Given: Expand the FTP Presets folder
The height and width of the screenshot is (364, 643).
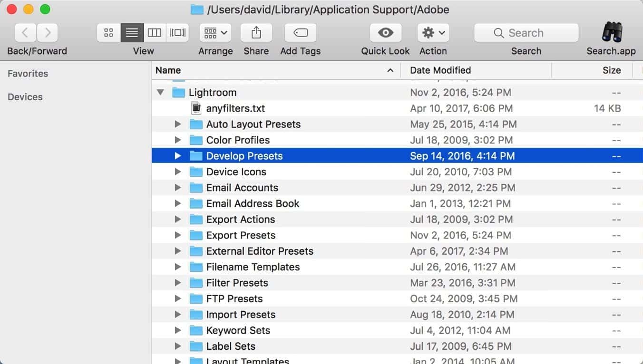Looking at the screenshot, I should (x=178, y=298).
